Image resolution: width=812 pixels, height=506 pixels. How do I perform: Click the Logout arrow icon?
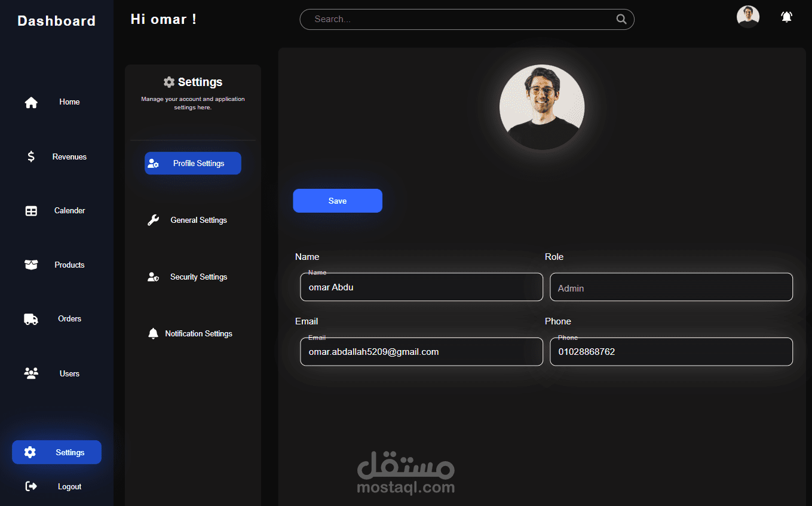tap(31, 486)
